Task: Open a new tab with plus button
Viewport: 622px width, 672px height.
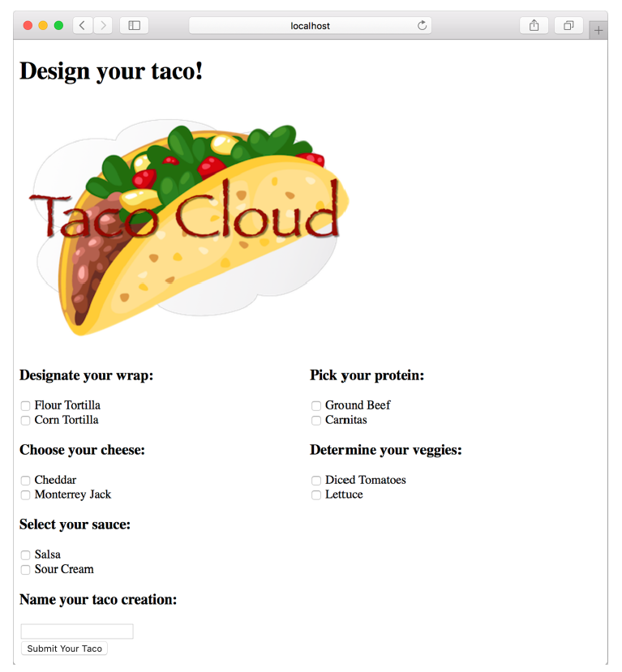Action: [598, 31]
